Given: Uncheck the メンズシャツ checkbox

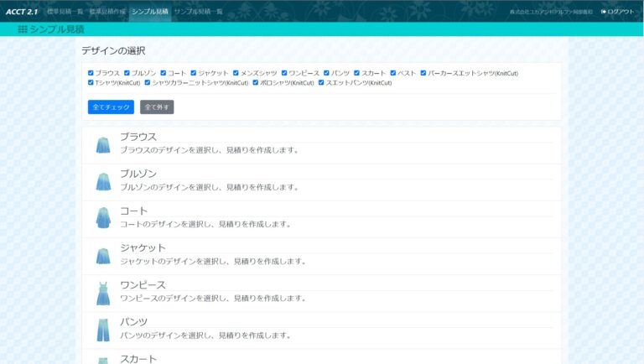Looking at the screenshot, I should (236, 73).
